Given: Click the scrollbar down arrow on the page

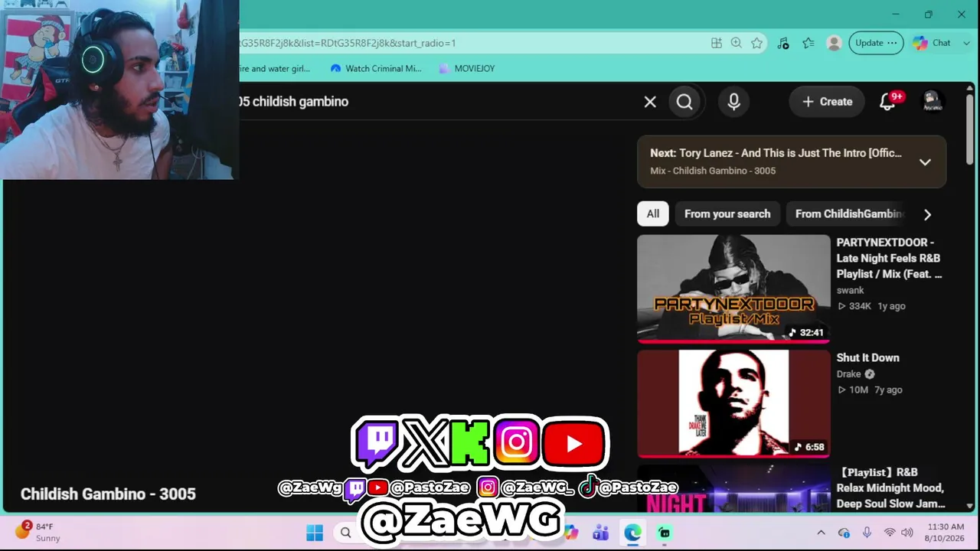Looking at the screenshot, I should pos(970,506).
